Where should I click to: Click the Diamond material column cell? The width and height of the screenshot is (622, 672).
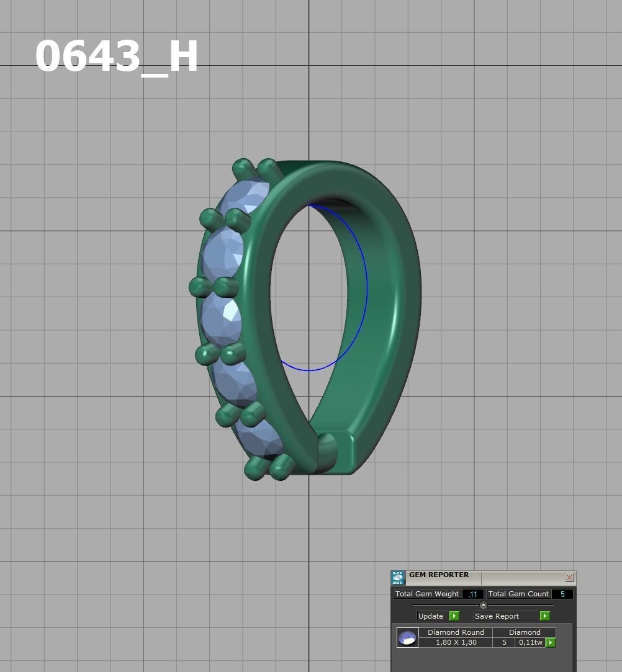(x=525, y=632)
